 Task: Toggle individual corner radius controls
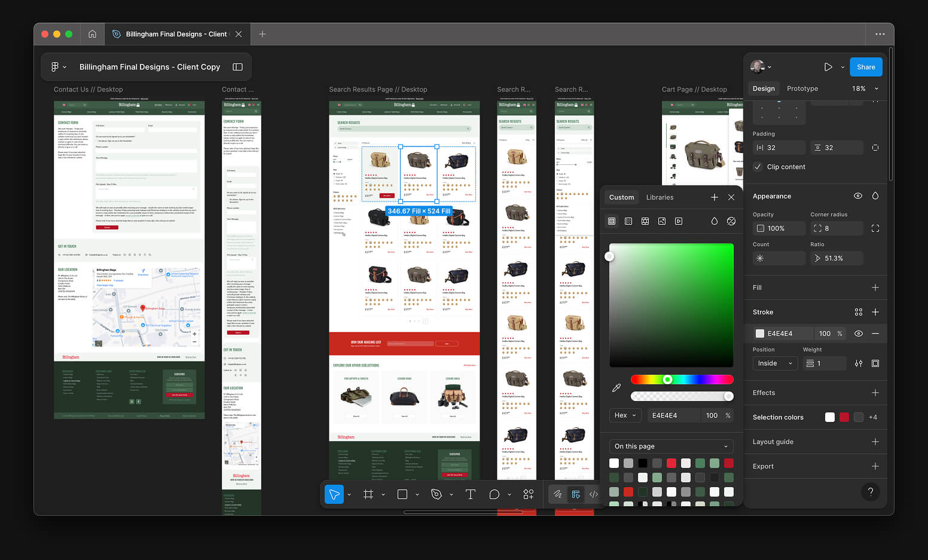pos(875,228)
